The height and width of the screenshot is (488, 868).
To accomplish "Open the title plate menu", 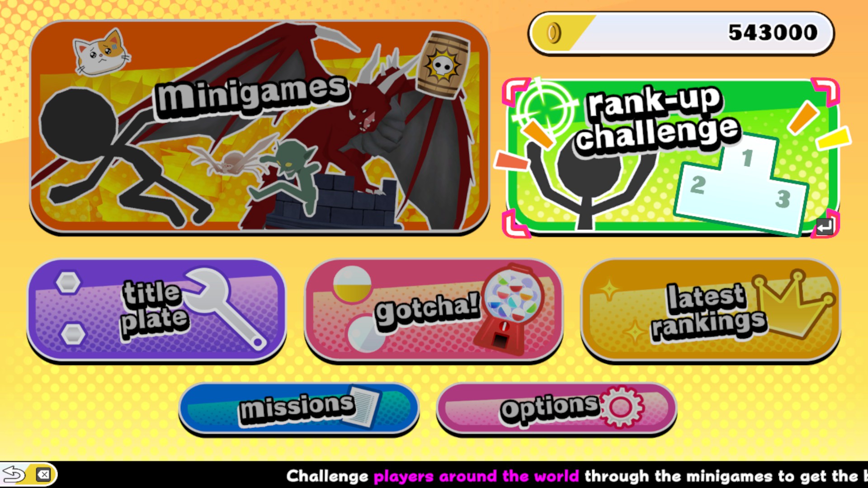I will pos(156,310).
